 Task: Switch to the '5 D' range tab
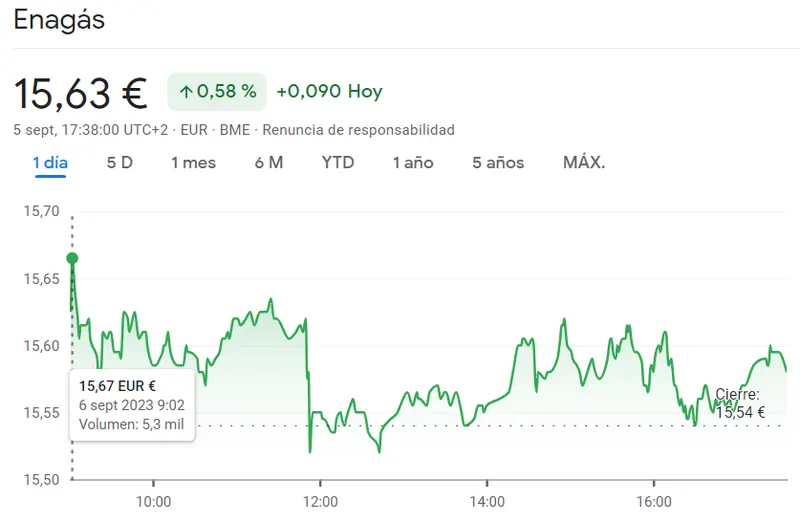(x=120, y=163)
